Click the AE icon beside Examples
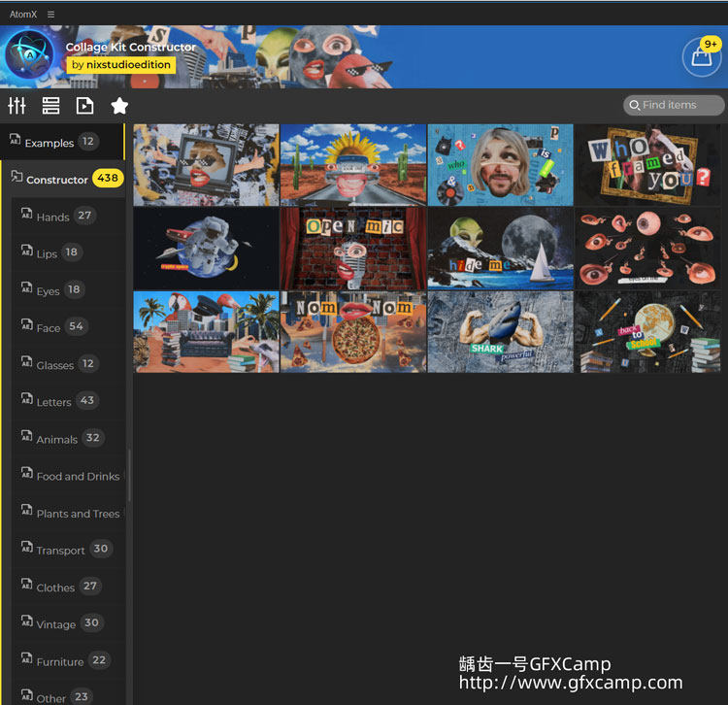The height and width of the screenshot is (705, 728). click(16, 139)
